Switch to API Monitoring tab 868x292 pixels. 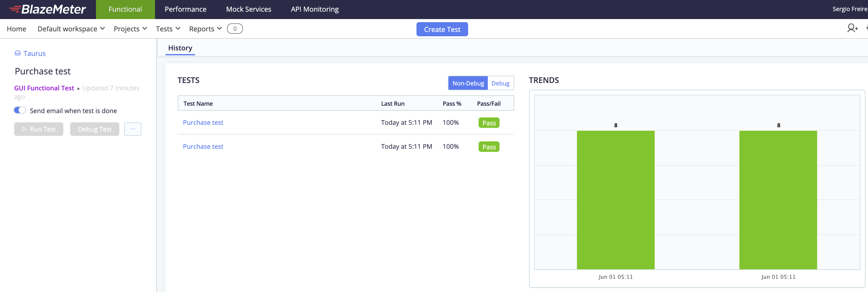tap(315, 10)
